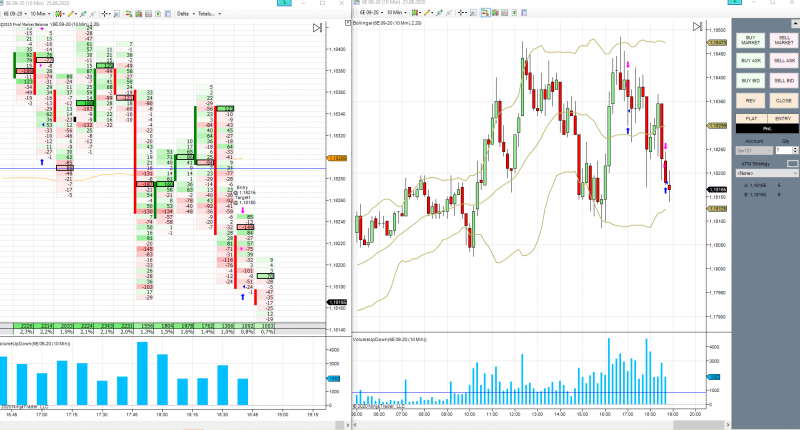The height and width of the screenshot is (430, 800).
Task: Click the link-window badge of Bollinger chart
Action: [x=734, y=2]
